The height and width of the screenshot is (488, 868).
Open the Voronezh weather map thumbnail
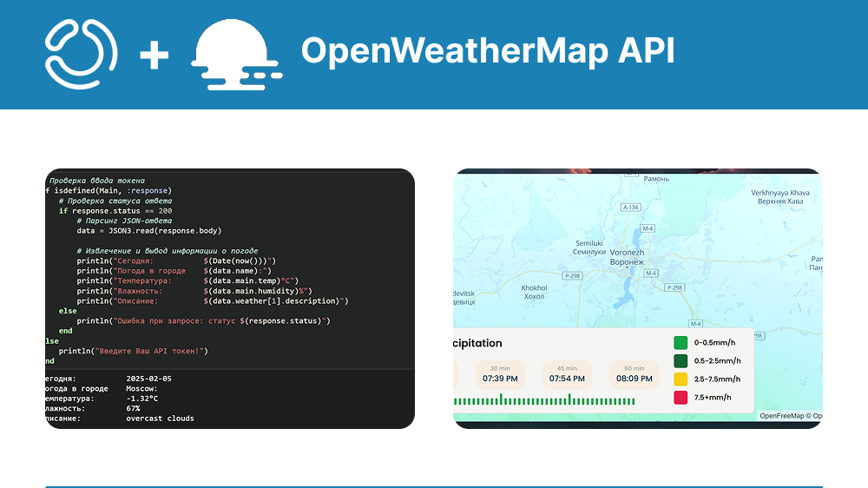[x=638, y=299]
